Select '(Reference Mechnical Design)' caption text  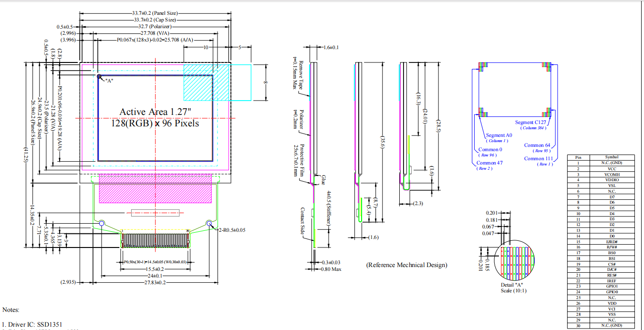[406, 265]
